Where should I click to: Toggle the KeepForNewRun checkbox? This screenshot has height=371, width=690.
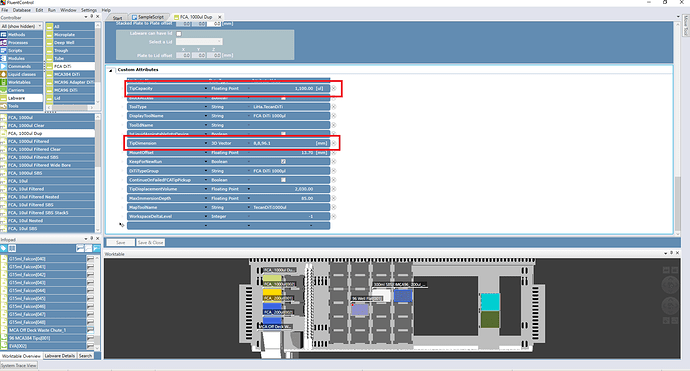pyautogui.click(x=283, y=162)
